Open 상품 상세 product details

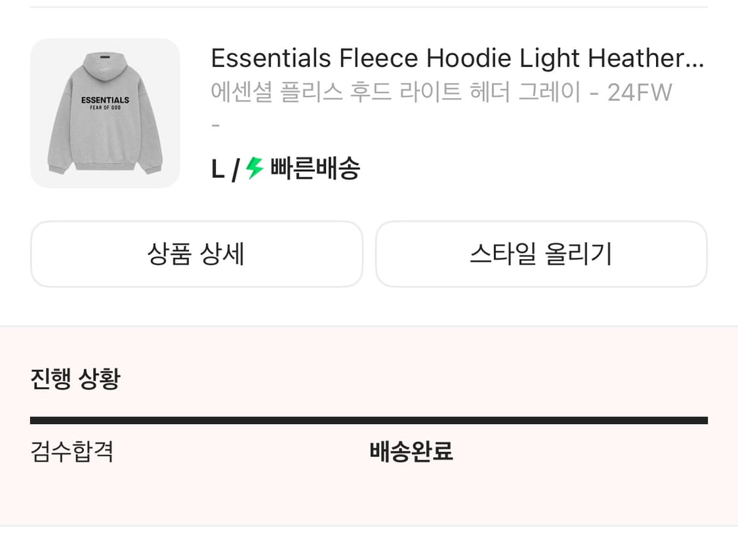pyautogui.click(x=196, y=254)
